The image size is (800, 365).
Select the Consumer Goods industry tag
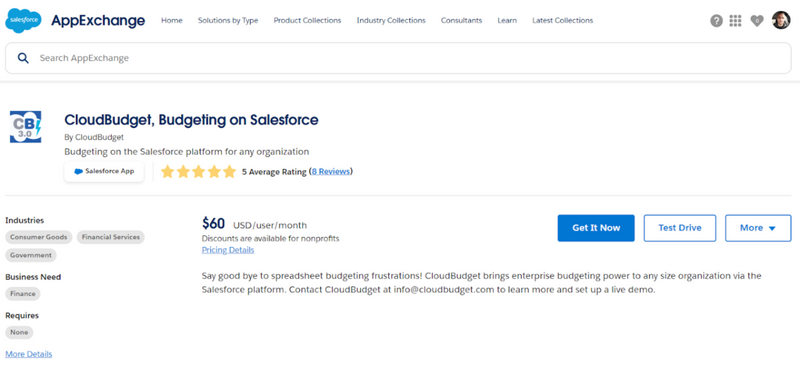(x=39, y=237)
